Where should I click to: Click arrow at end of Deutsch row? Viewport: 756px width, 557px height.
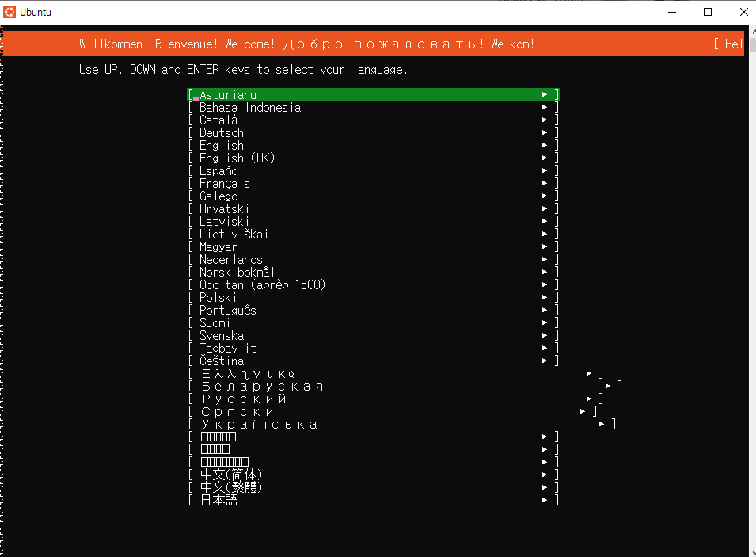(545, 133)
